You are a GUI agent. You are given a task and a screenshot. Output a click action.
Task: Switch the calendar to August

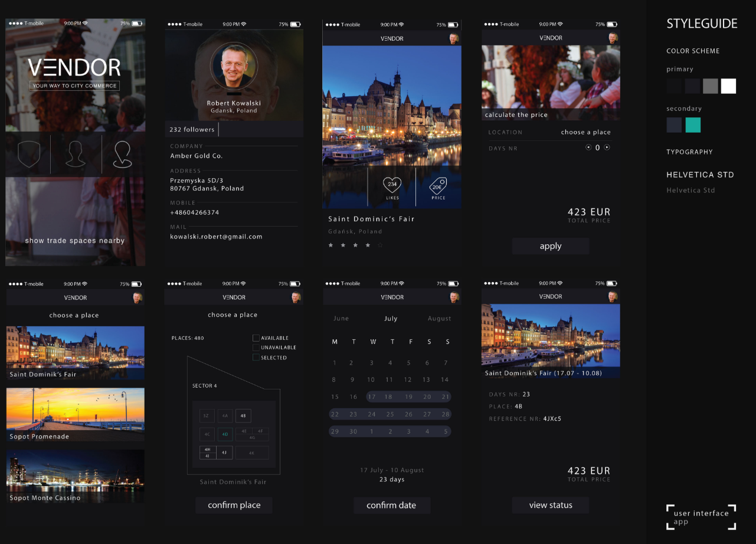pos(439,318)
